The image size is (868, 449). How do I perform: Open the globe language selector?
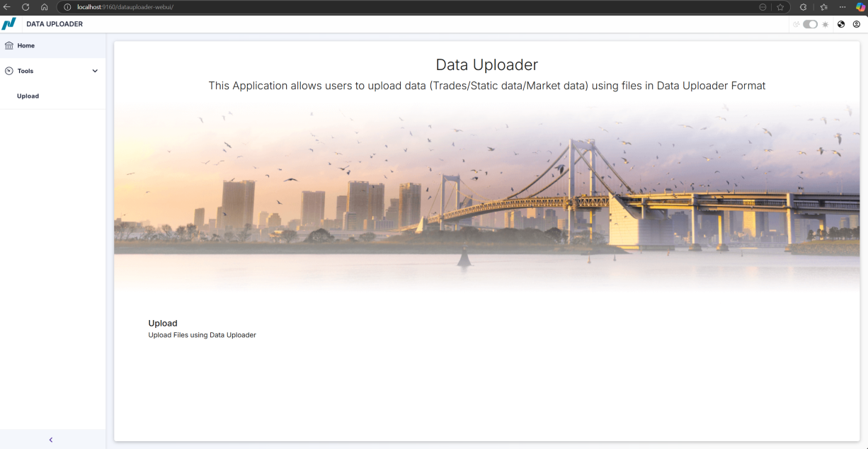pyautogui.click(x=841, y=24)
